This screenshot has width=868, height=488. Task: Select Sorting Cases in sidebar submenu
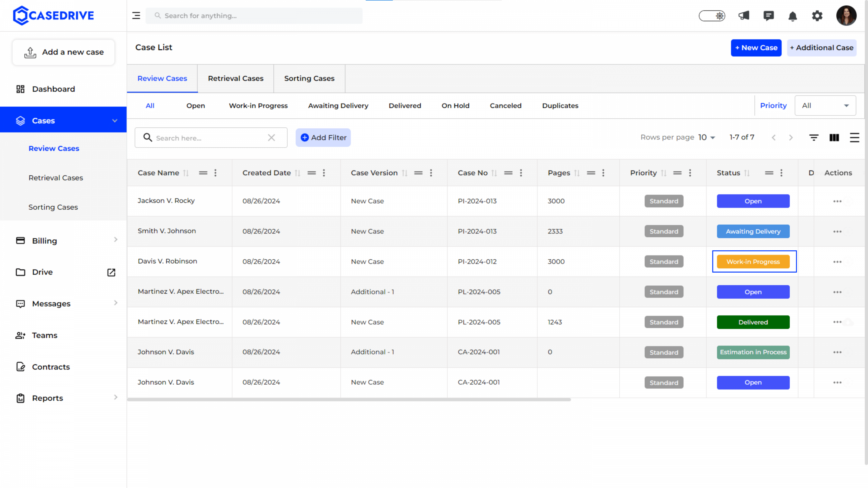tap(53, 207)
